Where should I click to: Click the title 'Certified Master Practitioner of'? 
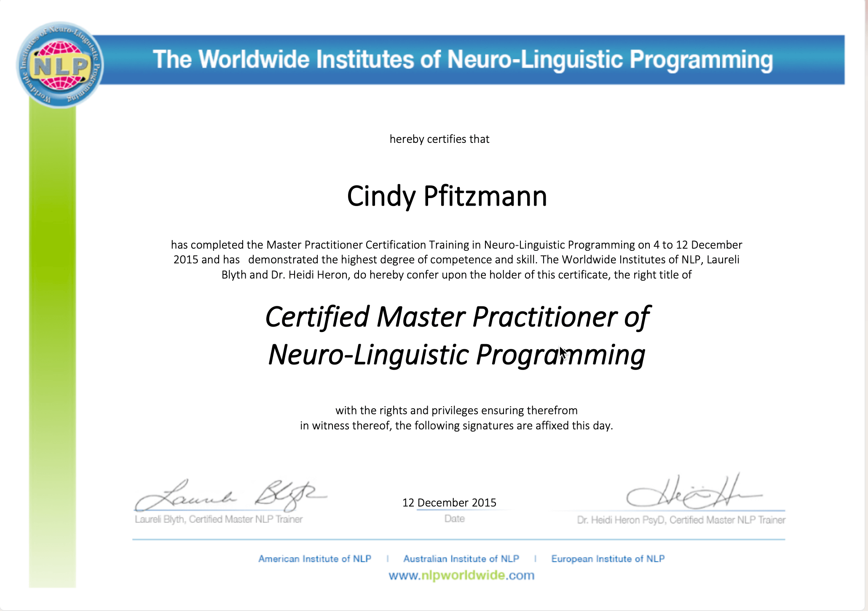458,317
